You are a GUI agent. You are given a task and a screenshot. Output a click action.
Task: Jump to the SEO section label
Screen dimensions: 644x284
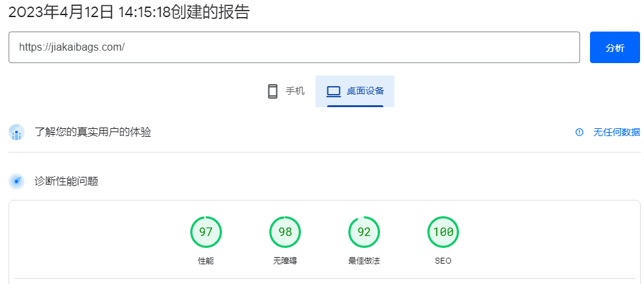443,260
